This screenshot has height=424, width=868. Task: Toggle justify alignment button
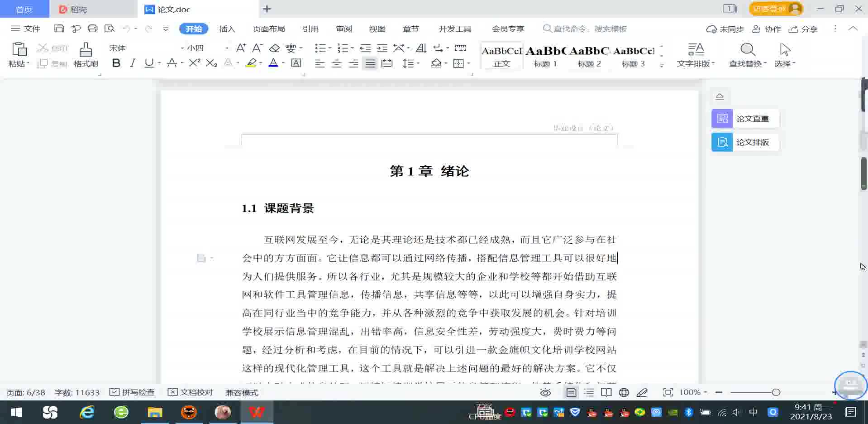point(370,63)
